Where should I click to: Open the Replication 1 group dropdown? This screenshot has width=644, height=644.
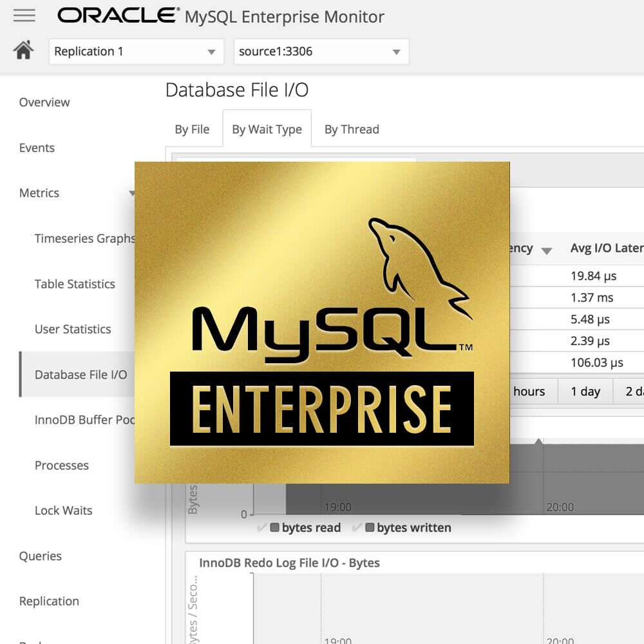[136, 52]
